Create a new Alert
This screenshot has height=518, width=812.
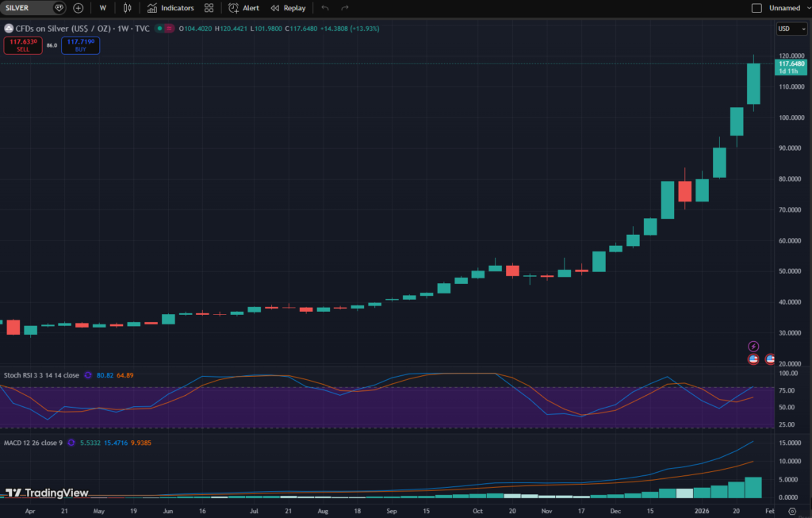(x=243, y=8)
